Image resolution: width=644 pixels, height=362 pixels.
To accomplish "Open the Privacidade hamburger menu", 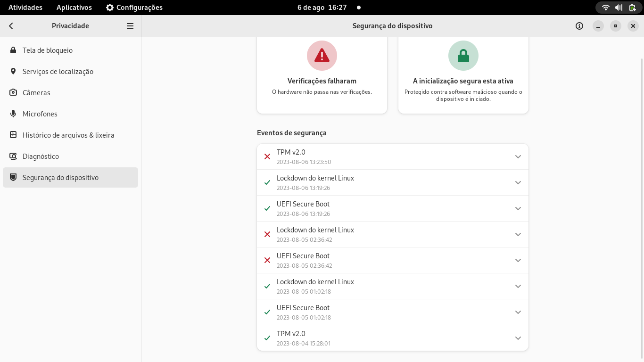I will click(x=130, y=26).
